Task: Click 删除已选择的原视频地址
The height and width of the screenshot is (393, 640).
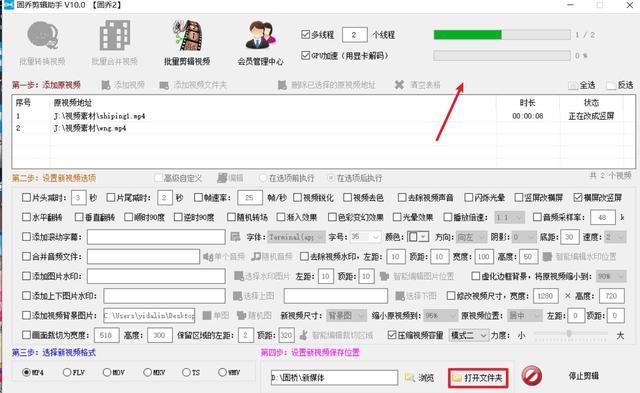Action: (x=327, y=85)
